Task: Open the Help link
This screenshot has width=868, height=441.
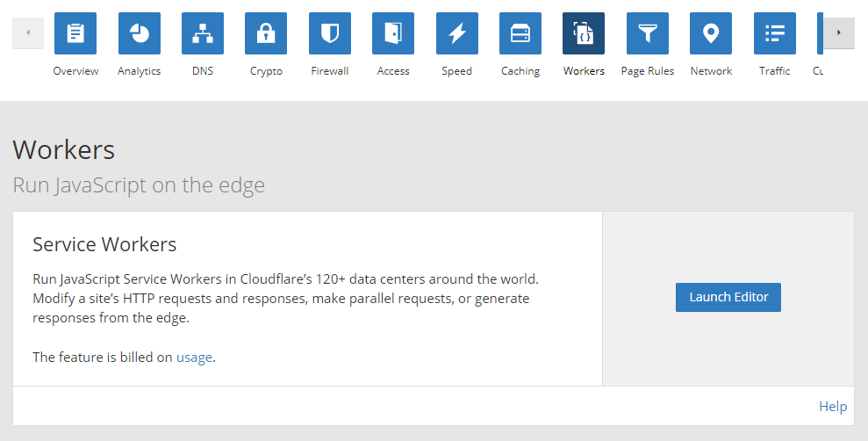Action: click(x=832, y=407)
